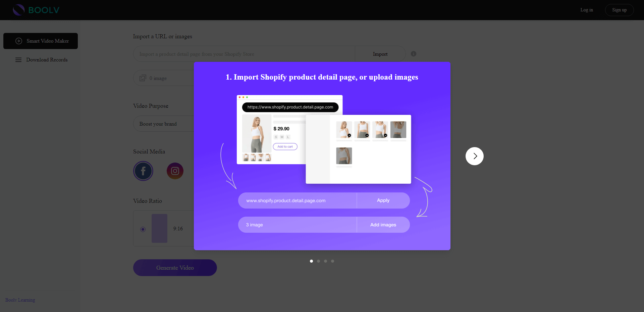The width and height of the screenshot is (644, 312).
Task: Click the info icon beside Import
Action: click(414, 54)
